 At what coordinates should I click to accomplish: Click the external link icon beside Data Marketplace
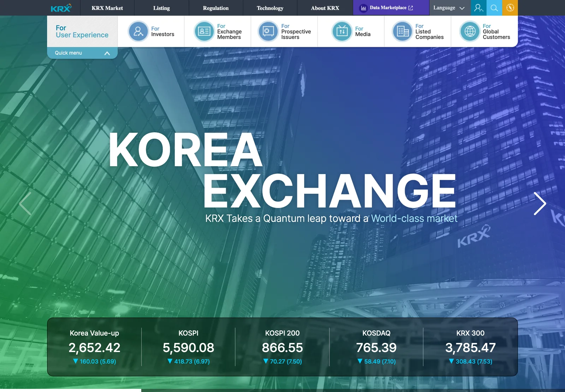[x=411, y=8]
